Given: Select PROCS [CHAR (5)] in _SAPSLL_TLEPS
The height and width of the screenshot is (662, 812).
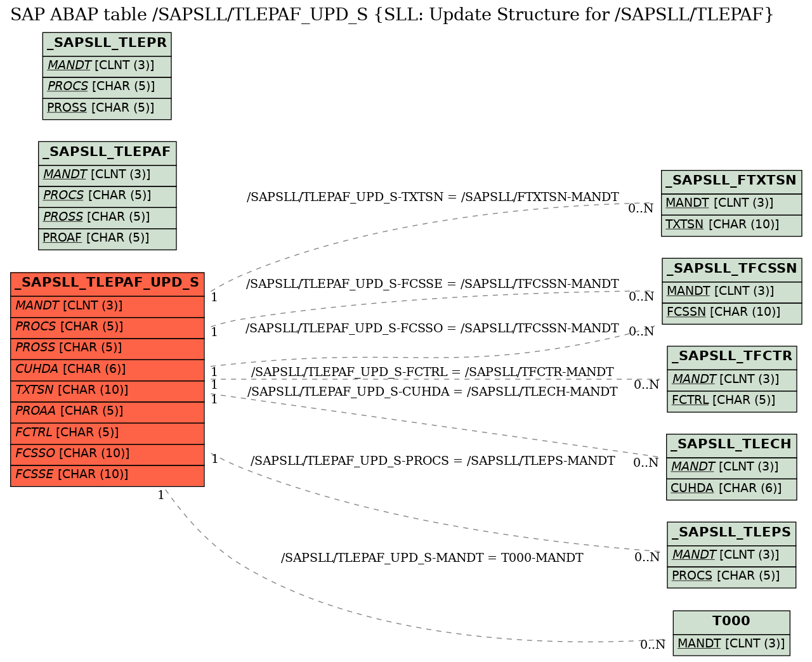Looking at the screenshot, I should (x=731, y=576).
